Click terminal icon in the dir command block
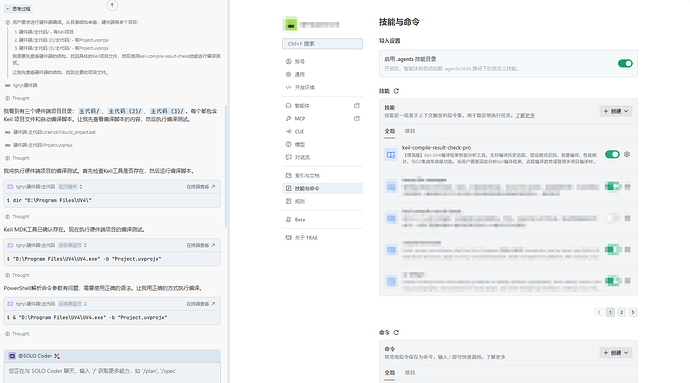Viewport: 690px width, 383px height. click(10, 187)
